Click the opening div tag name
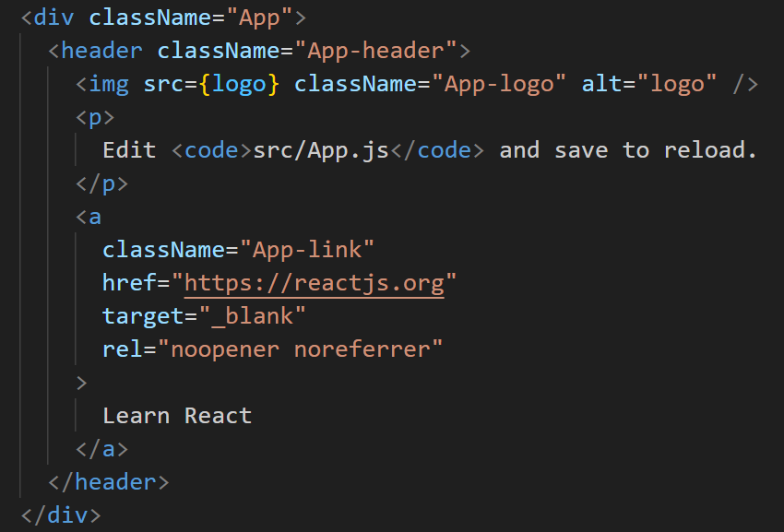Viewport: 784px width, 532px height. (x=54, y=18)
